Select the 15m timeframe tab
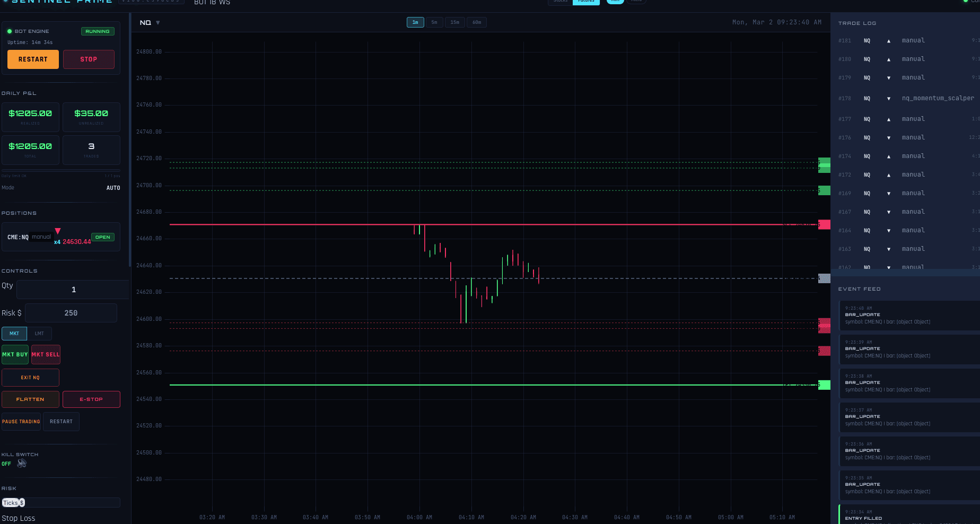The height and width of the screenshot is (524, 980). (x=454, y=22)
